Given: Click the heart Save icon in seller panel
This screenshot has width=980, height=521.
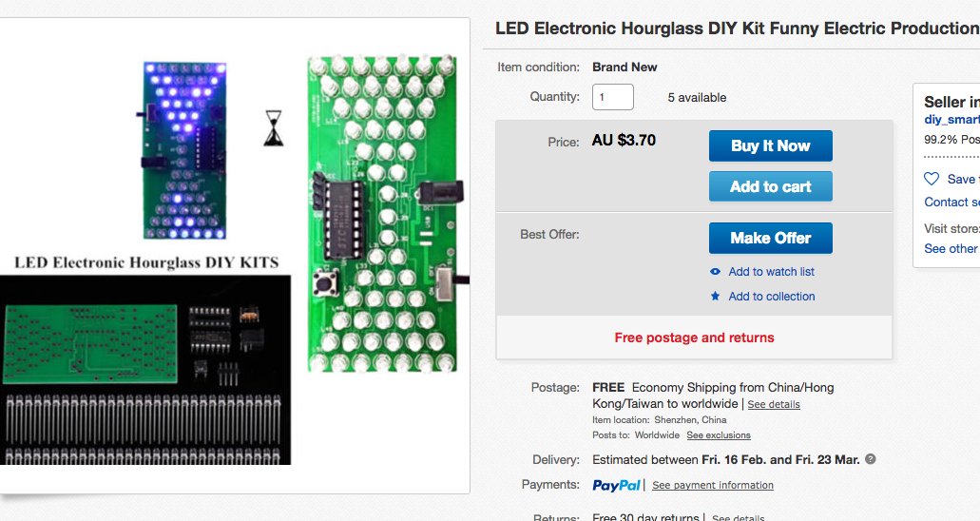Looking at the screenshot, I should pyautogui.click(x=932, y=179).
